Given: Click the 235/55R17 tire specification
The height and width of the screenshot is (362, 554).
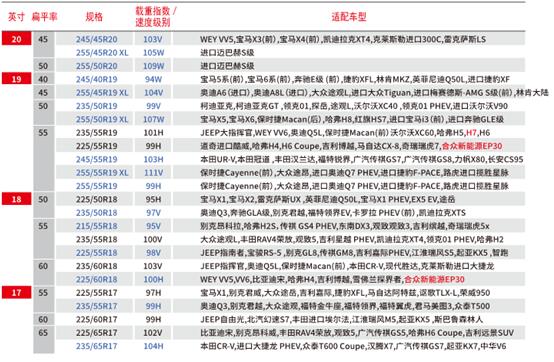Looking at the screenshot, I should [x=96, y=306].
